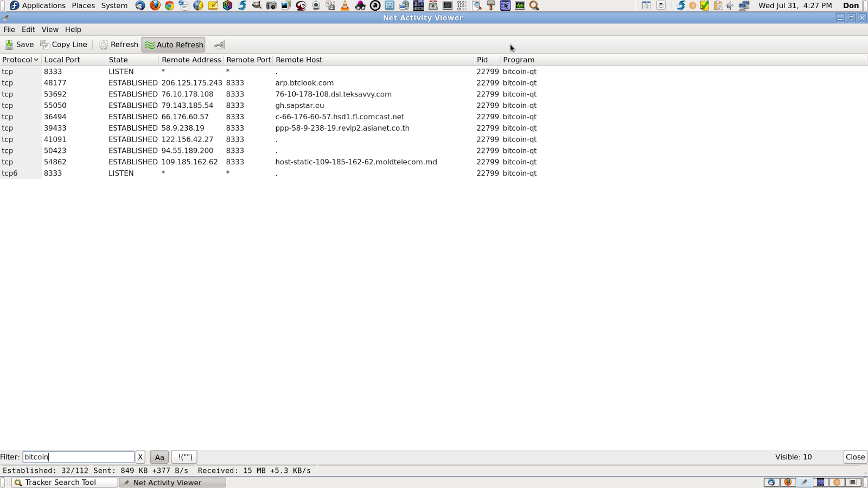The width and height of the screenshot is (868, 488).
Task: Toggle the Aa case-sensitive filter button
Action: (159, 457)
